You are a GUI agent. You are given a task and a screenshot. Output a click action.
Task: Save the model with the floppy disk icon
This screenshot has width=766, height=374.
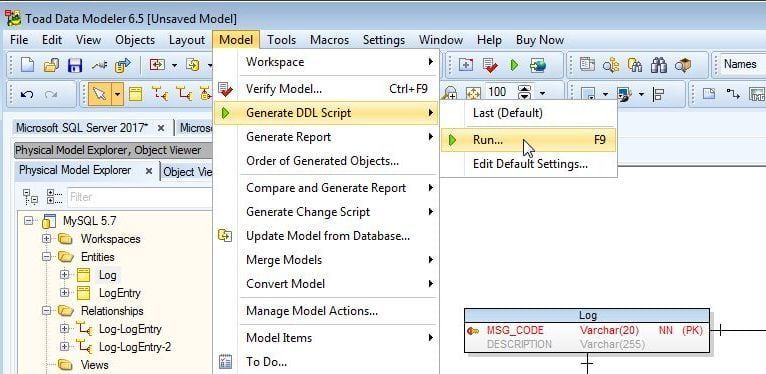[x=75, y=65]
